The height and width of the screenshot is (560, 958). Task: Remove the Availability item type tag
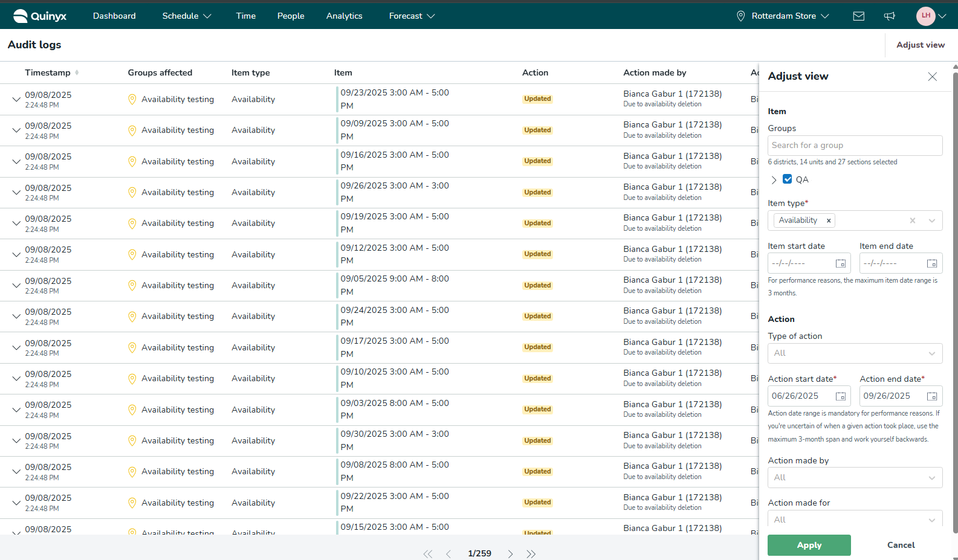click(829, 220)
